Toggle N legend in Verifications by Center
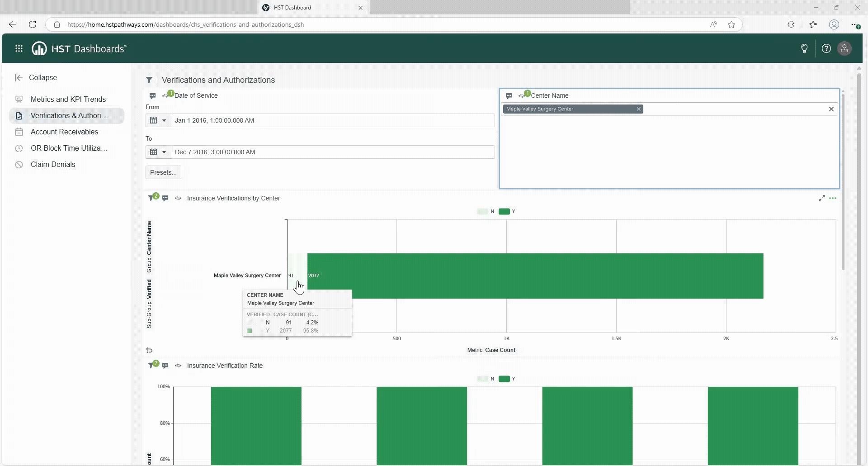868x466 pixels. click(x=486, y=211)
